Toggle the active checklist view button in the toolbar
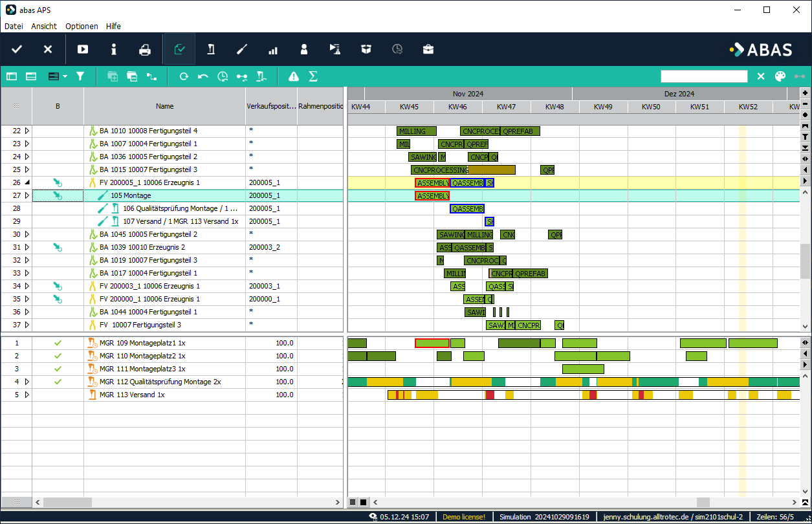The width and height of the screenshot is (812, 524). pyautogui.click(x=180, y=50)
